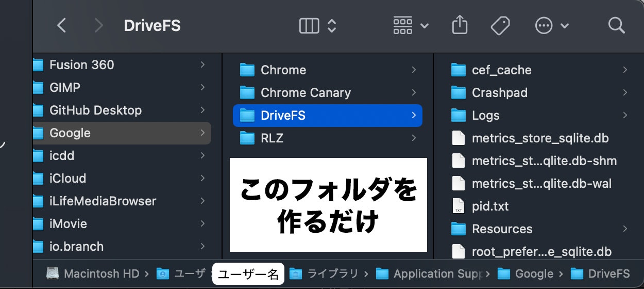Expand the Fusion 360 row chevron
Screen dimensions: 644x289
pos(202,65)
